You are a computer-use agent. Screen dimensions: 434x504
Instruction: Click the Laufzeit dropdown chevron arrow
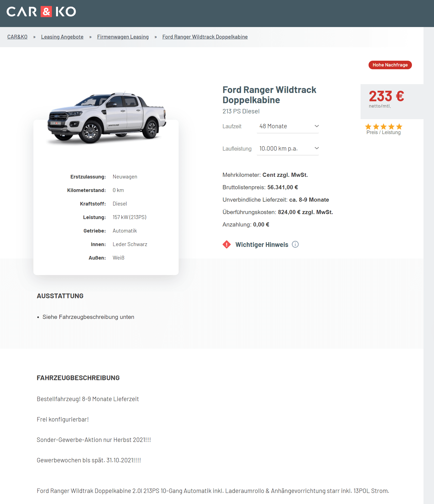317,126
